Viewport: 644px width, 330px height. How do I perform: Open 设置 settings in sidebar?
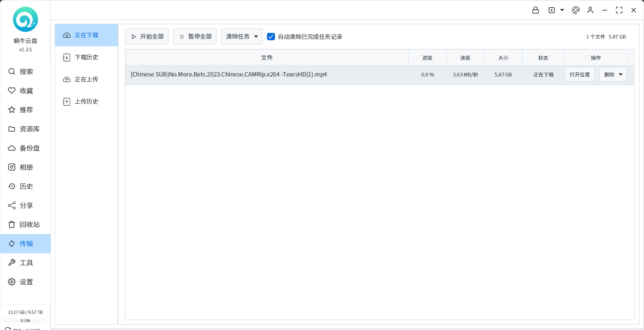pyautogui.click(x=25, y=282)
